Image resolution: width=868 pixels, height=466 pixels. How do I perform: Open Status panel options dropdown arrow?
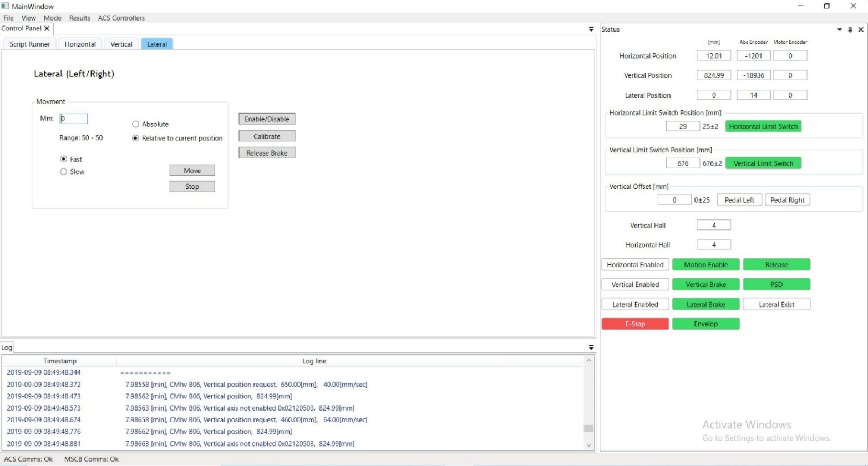click(x=839, y=30)
